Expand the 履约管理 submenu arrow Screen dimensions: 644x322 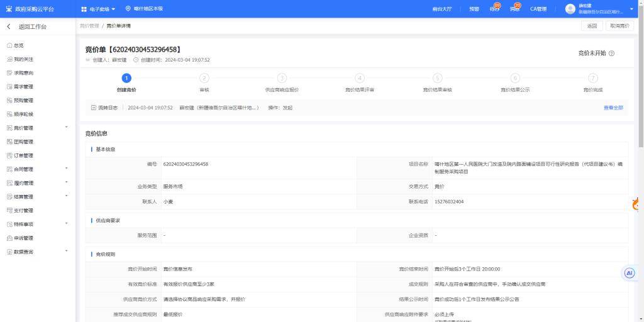66,182
